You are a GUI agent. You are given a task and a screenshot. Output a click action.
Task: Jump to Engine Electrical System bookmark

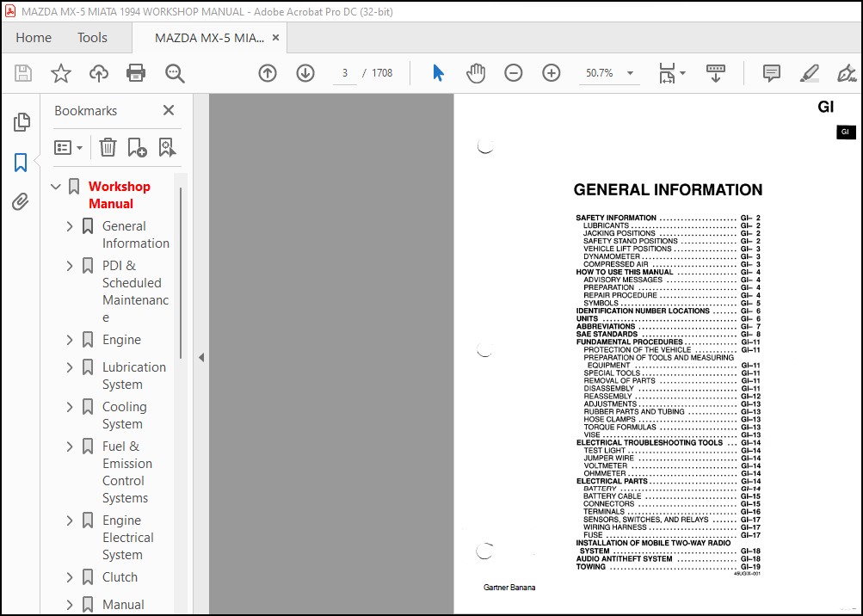coord(127,538)
